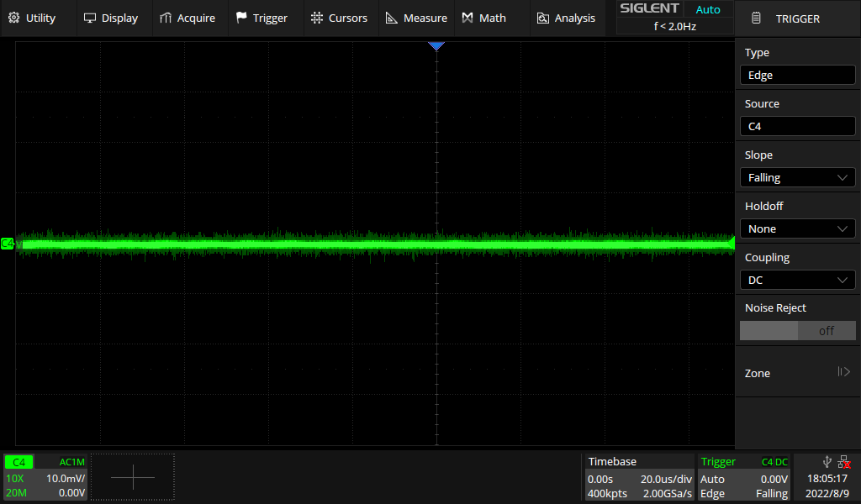Viewport: 861px width, 504px height.
Task: Click the Trigger flag icon
Action: tap(241, 18)
